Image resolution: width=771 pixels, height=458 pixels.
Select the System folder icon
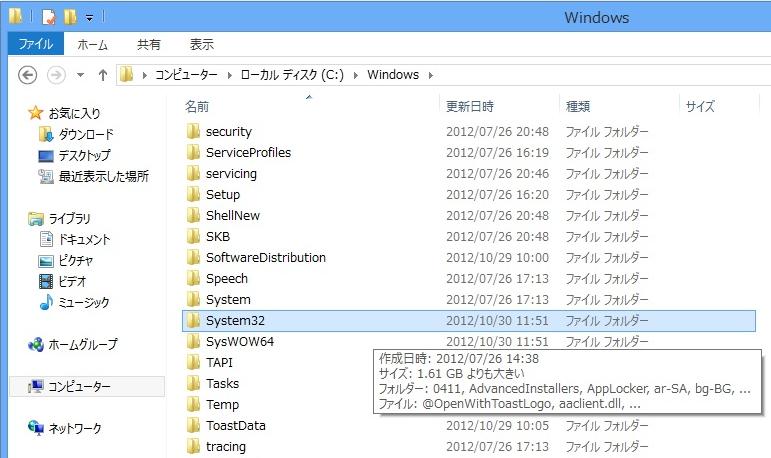pos(193,299)
